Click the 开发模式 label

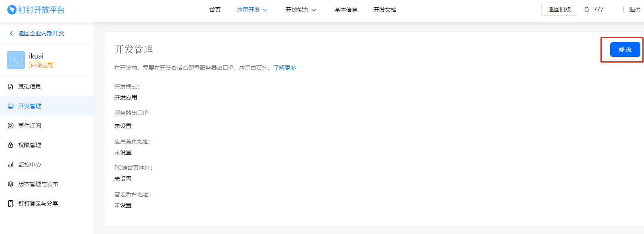coord(127,87)
